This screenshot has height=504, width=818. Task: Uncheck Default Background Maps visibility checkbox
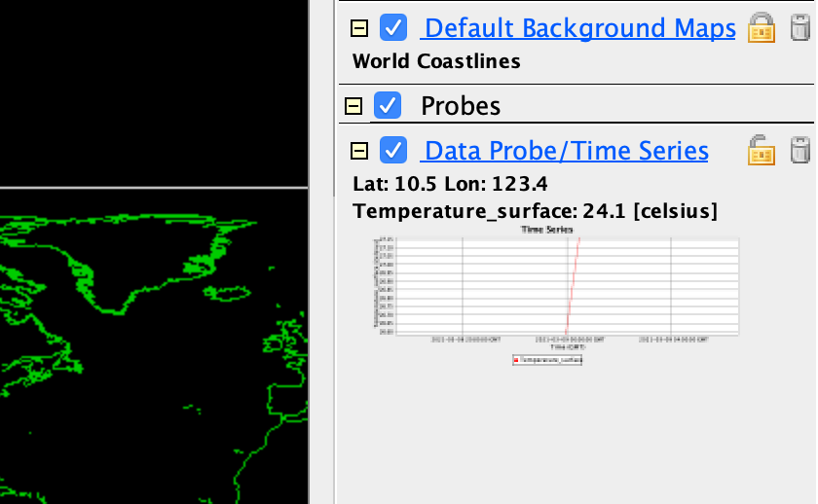(393, 28)
